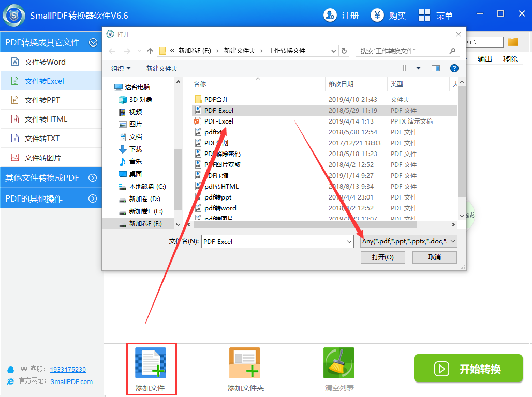532x397 pixels.
Task: Select File to HTML option
Action: point(51,119)
